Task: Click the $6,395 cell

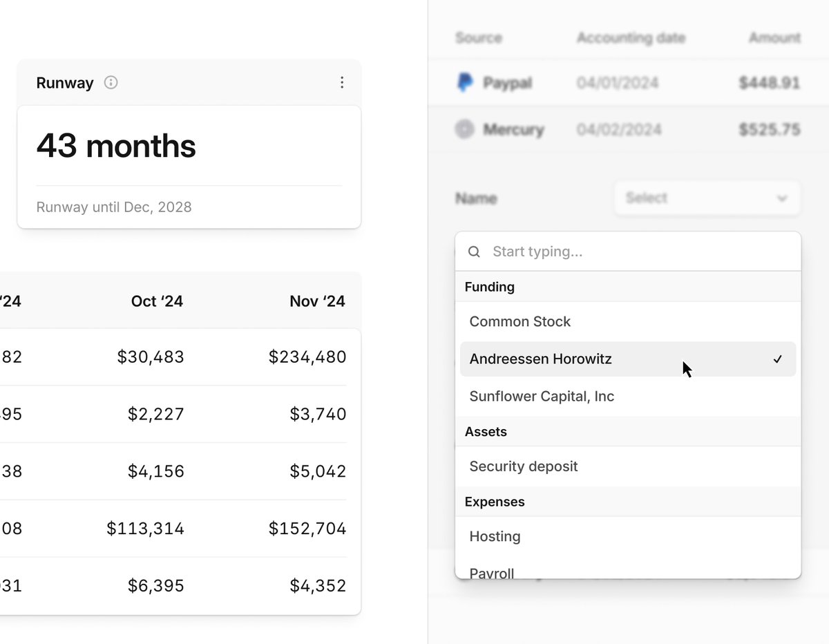Action: pos(156,587)
